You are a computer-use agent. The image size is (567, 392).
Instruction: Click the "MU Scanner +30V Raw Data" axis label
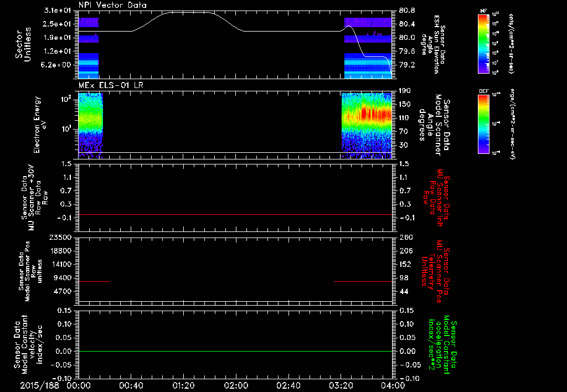click(35, 198)
